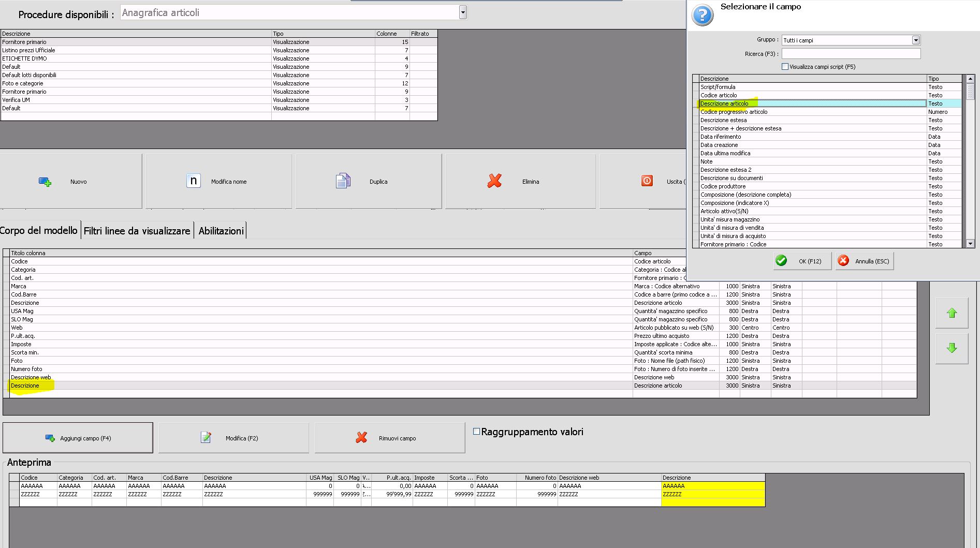Toggle Visualizza campi script (F5) checkbox
Image resolution: width=980 pixels, height=548 pixels.
tap(785, 67)
